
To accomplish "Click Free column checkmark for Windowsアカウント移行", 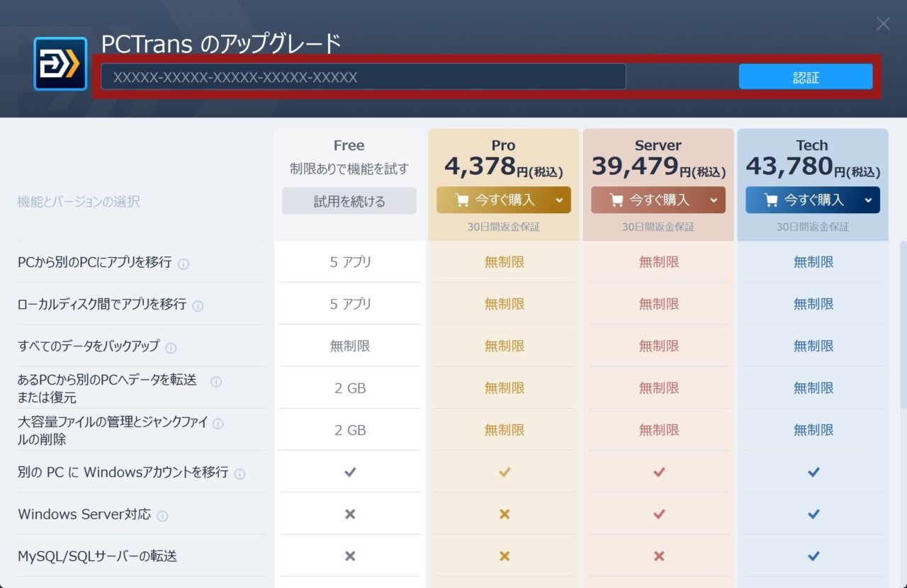I will point(349,472).
